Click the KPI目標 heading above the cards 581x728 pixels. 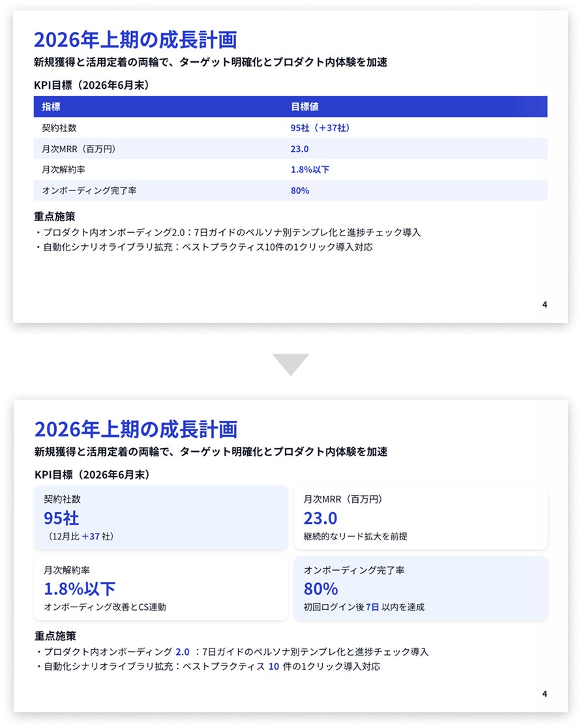(x=92, y=474)
